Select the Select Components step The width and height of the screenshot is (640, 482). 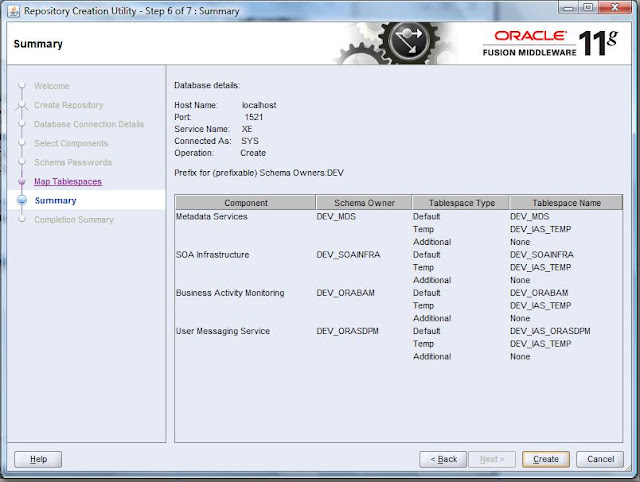71,143
